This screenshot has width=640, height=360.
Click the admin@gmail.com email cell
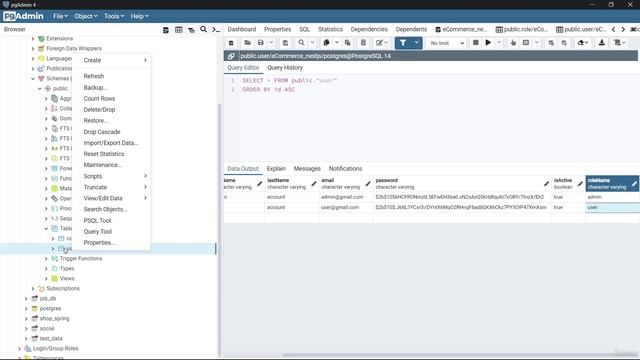click(346, 197)
